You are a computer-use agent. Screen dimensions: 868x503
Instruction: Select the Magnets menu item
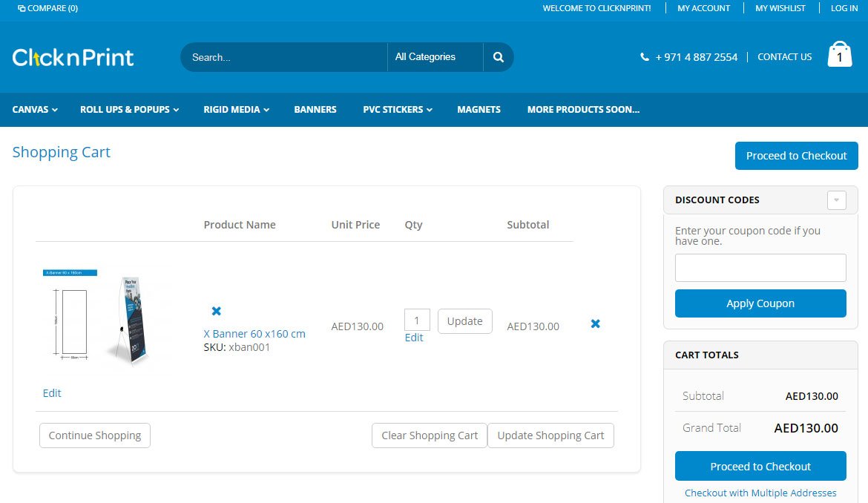tap(479, 110)
